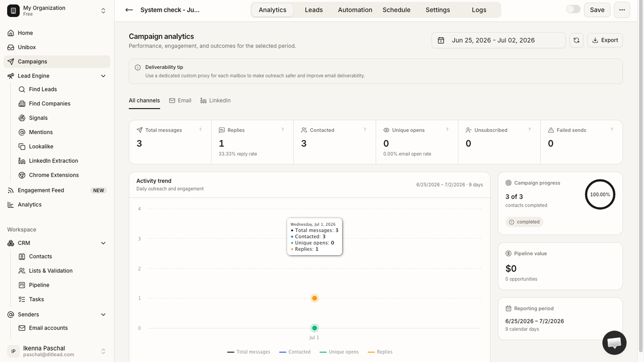Click the orange Replies point on Jul 1

314,298
